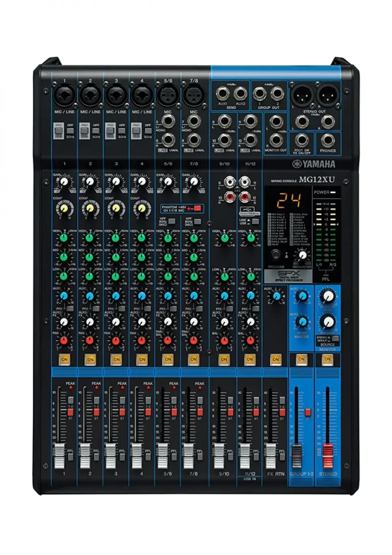Click channel 4 green HIGH EQ knob
392x555 pixels.
(x=141, y=238)
